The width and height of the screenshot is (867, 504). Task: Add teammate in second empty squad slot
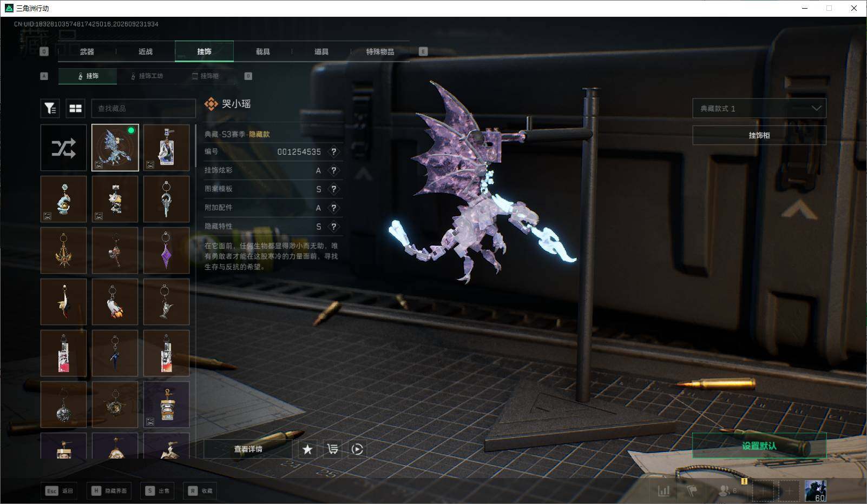coord(789,490)
